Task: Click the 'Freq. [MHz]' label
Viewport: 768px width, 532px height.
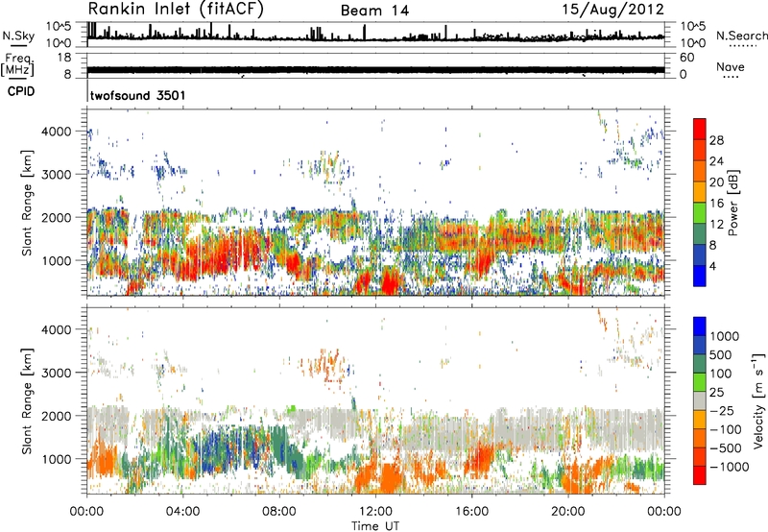Action: pyautogui.click(x=17, y=65)
